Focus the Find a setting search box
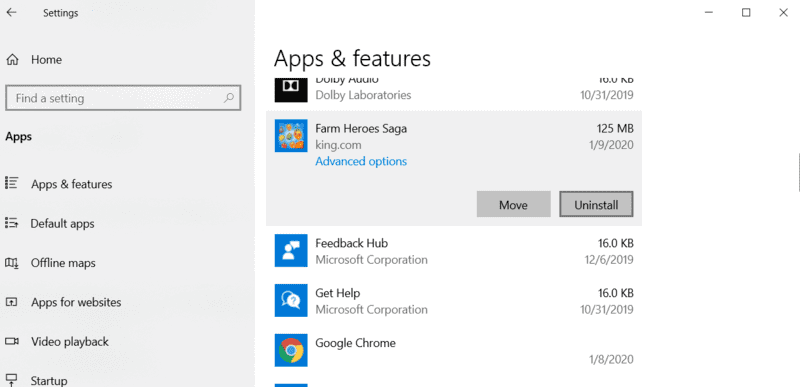The image size is (800, 387). point(122,98)
